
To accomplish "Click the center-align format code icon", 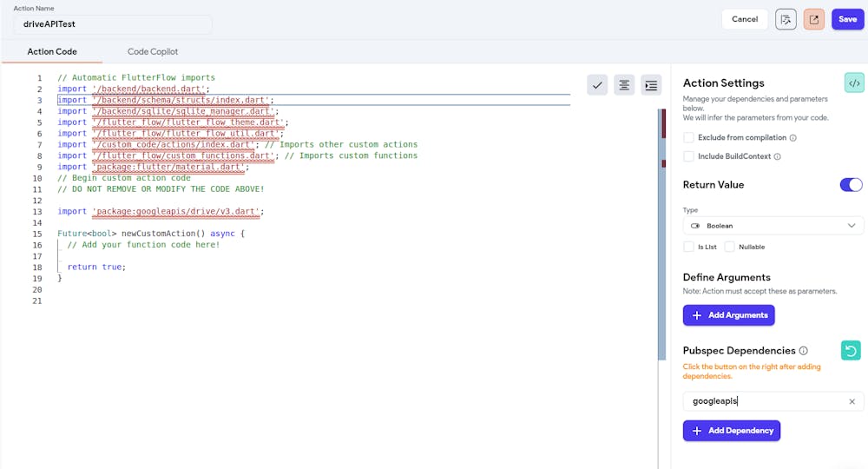I will click(x=624, y=84).
